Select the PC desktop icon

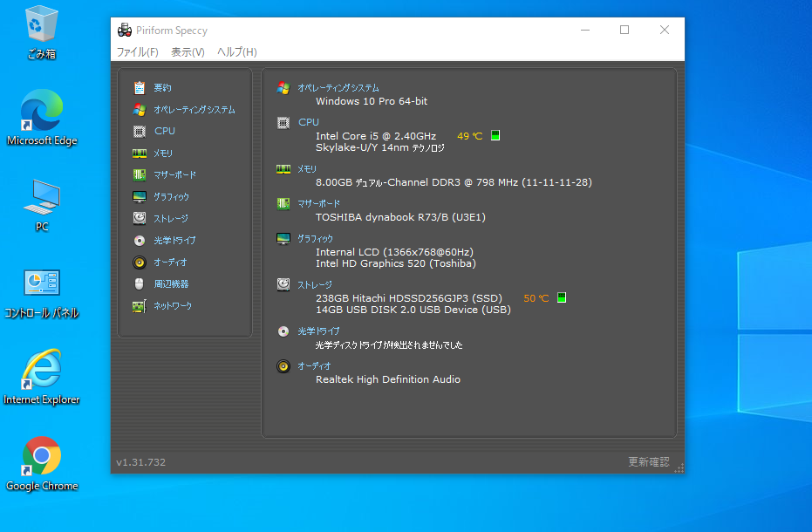pos(42,206)
